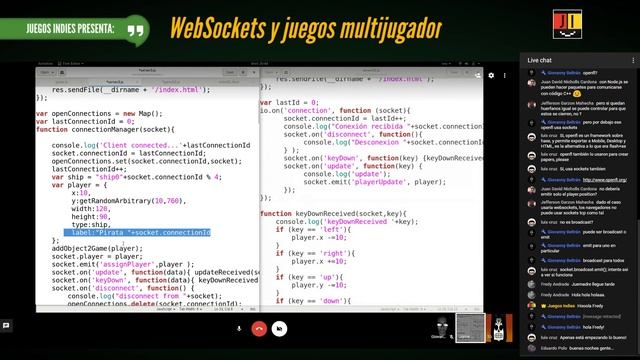
Task: Switch to the third tab in left editor
Action: coord(171,82)
